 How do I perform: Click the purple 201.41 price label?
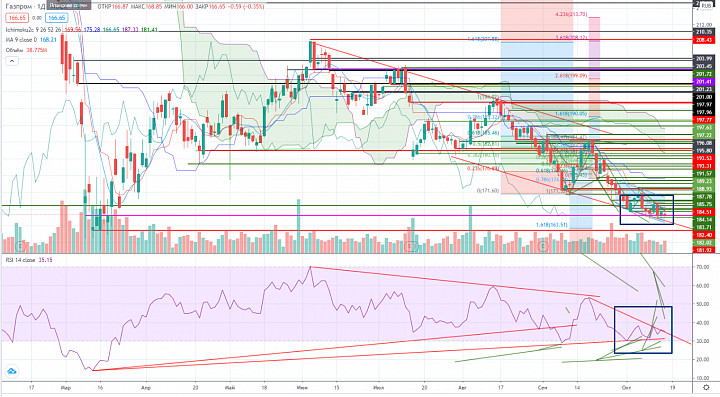click(x=704, y=82)
